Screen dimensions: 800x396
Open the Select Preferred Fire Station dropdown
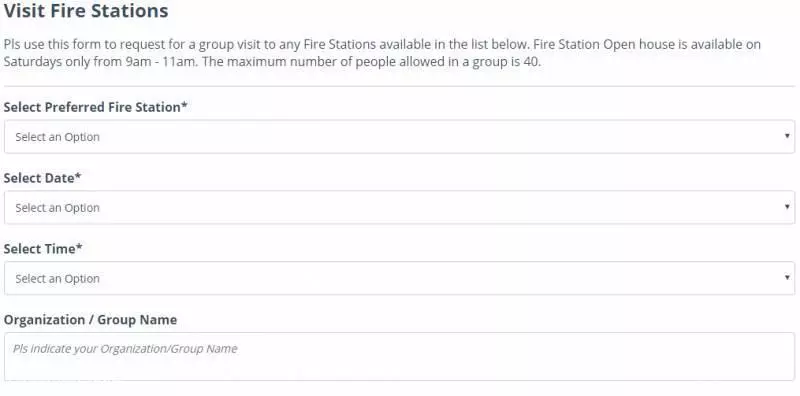pyautogui.click(x=399, y=137)
